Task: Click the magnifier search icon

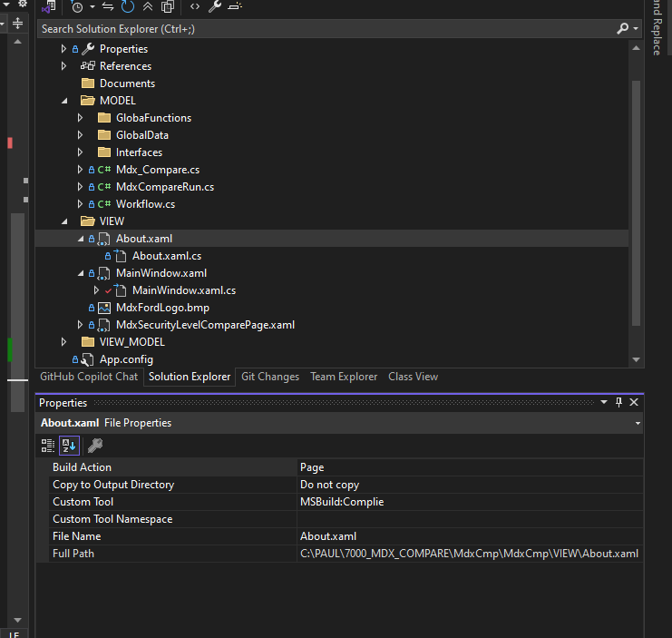Action: [x=622, y=28]
